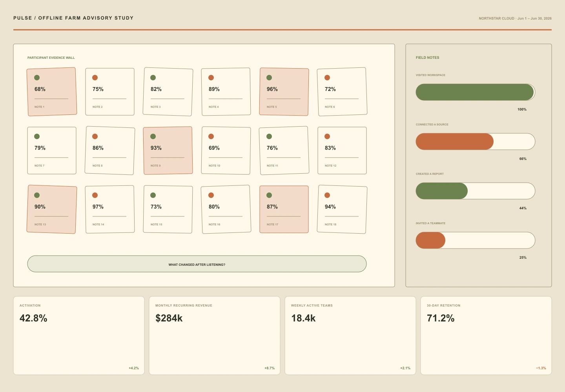Open the Activation 42.8% metric card
The height and width of the screenshot is (392, 565).
(x=79, y=336)
